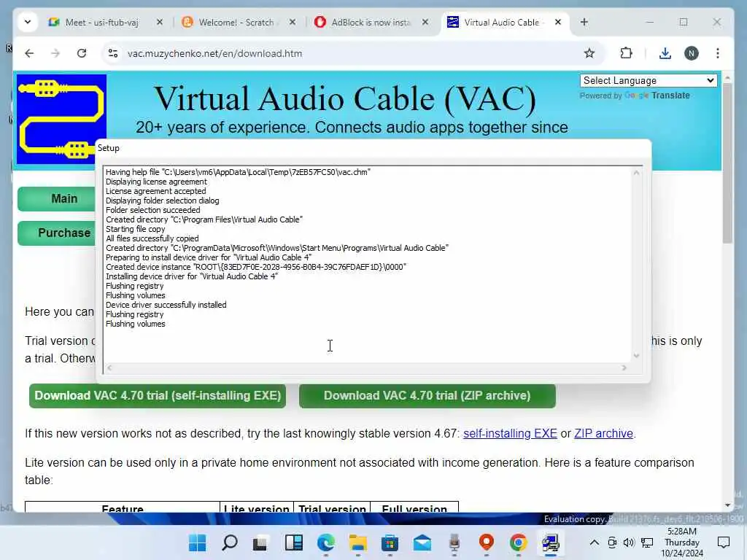Show hidden system tray icons

[594, 542]
